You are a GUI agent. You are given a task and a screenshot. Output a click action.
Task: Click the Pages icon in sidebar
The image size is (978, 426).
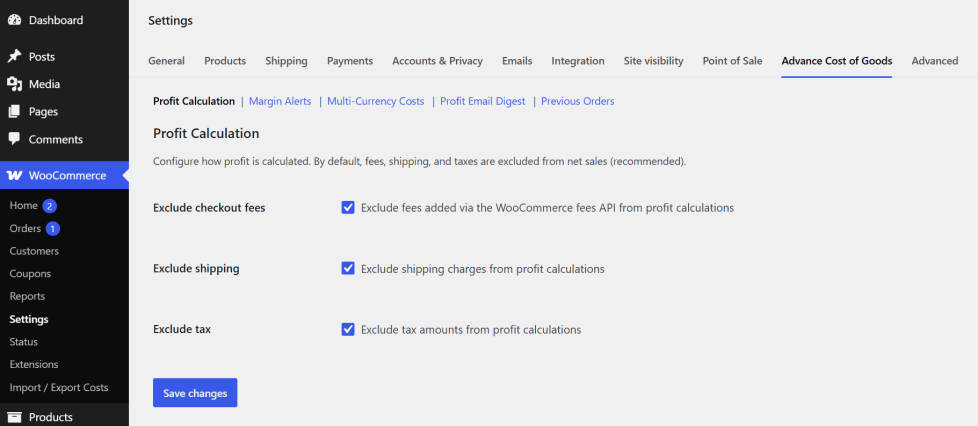click(14, 112)
